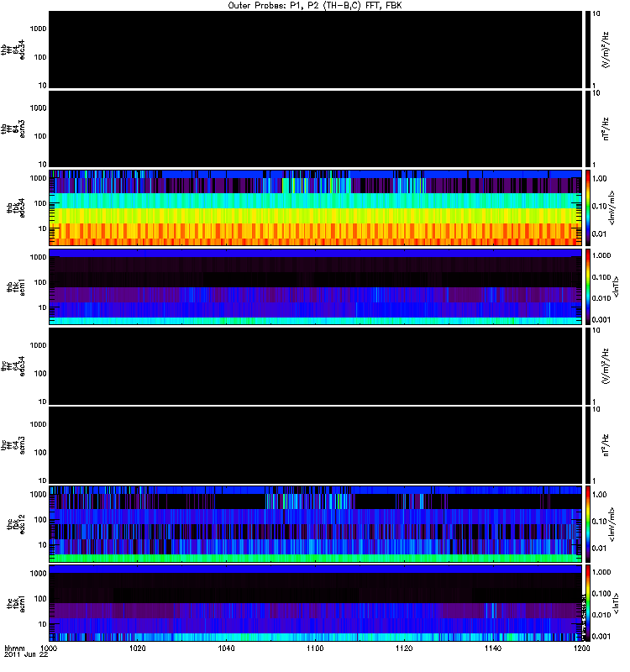Click the thc fbk edc12 spectrogram panel

click(316, 524)
